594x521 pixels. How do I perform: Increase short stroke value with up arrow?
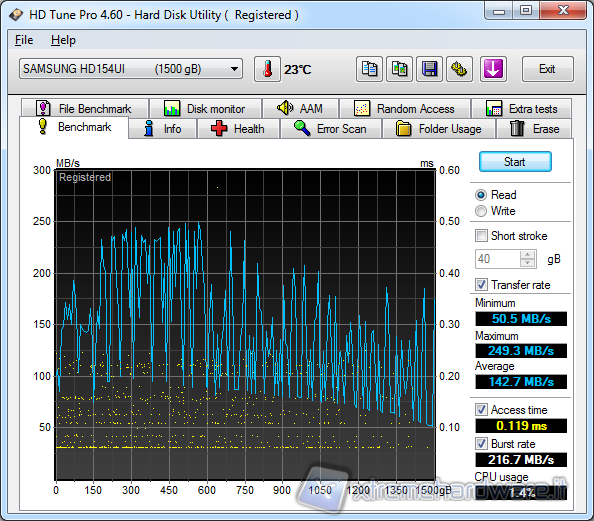(x=527, y=255)
